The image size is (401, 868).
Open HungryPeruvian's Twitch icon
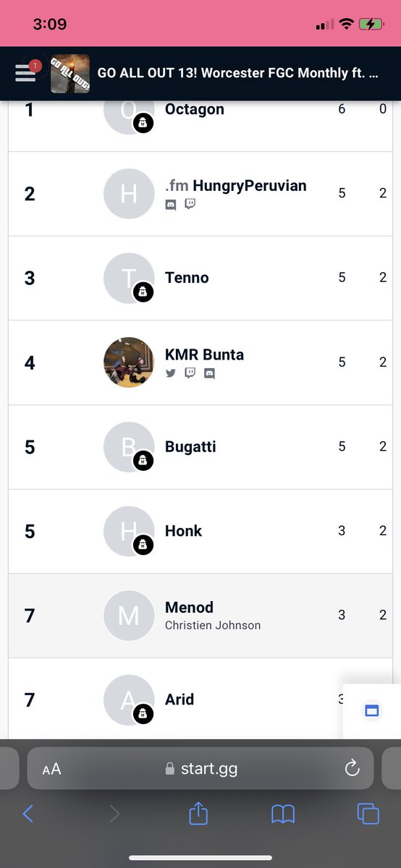(190, 205)
